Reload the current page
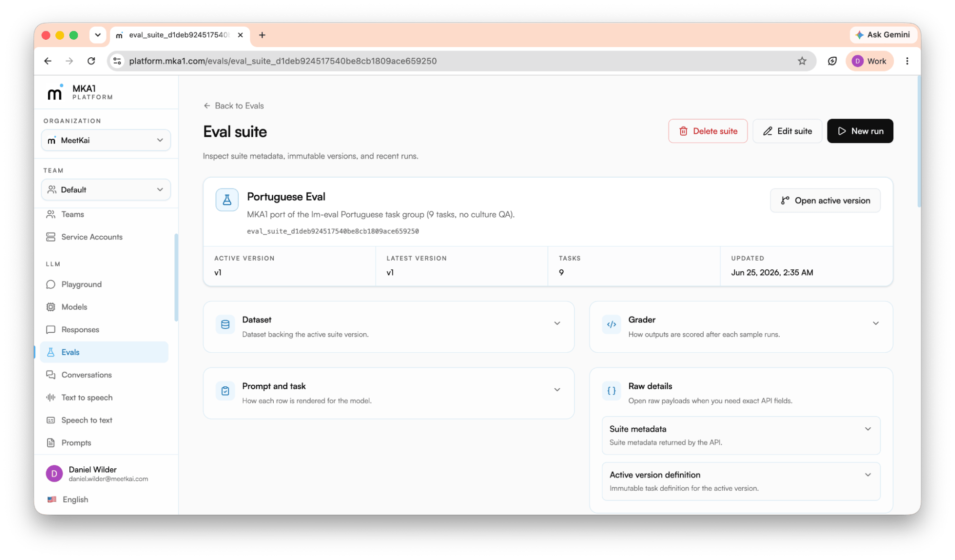The height and width of the screenshot is (560, 955). pos(91,61)
